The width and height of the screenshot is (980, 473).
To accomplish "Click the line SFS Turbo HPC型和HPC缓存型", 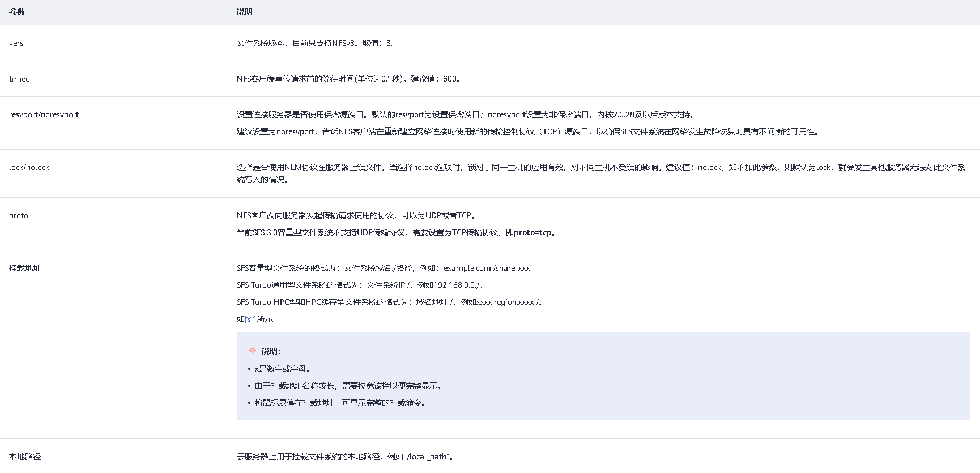I will click(391, 302).
